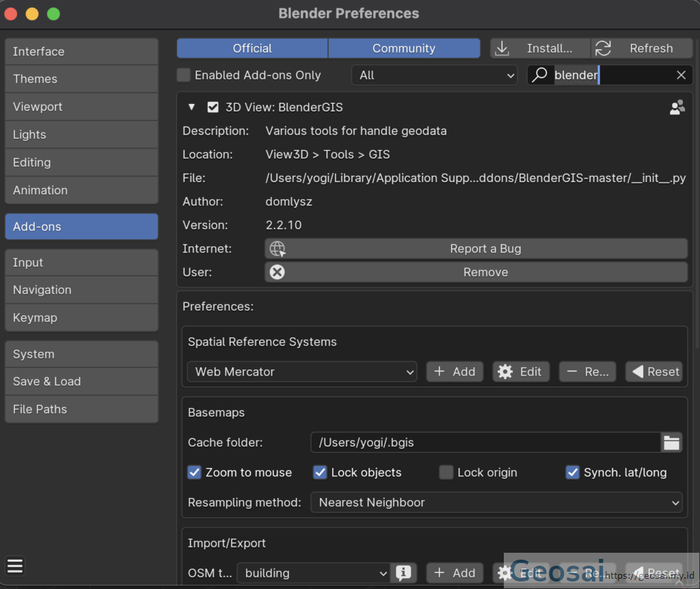Open the Themes preferences section

point(81,79)
